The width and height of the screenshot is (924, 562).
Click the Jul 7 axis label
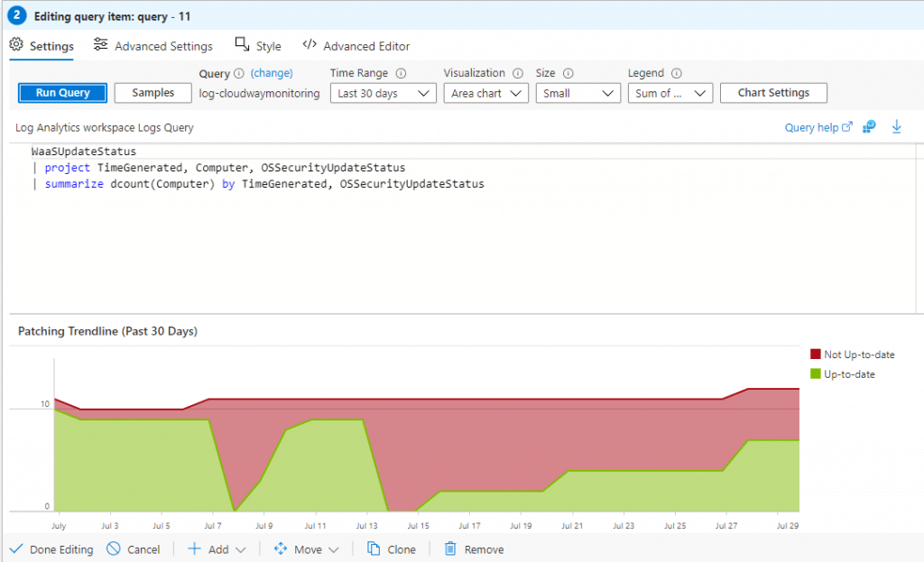point(213,526)
